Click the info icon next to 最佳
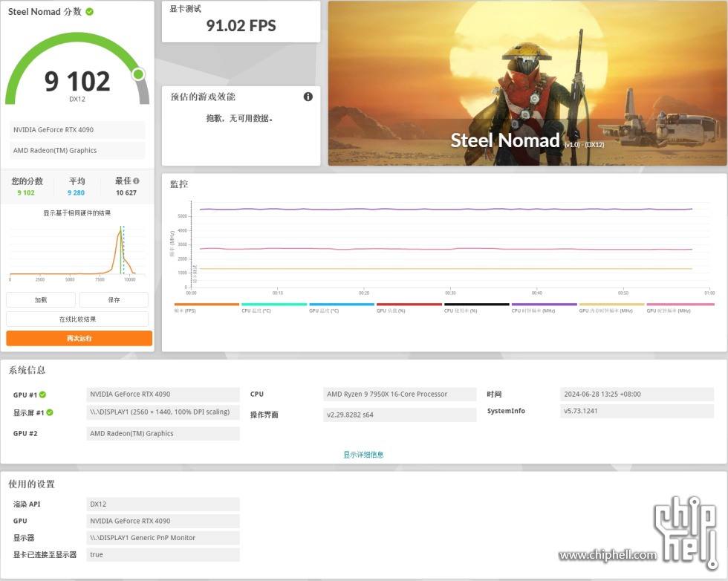The width and height of the screenshot is (728, 581). tap(136, 181)
